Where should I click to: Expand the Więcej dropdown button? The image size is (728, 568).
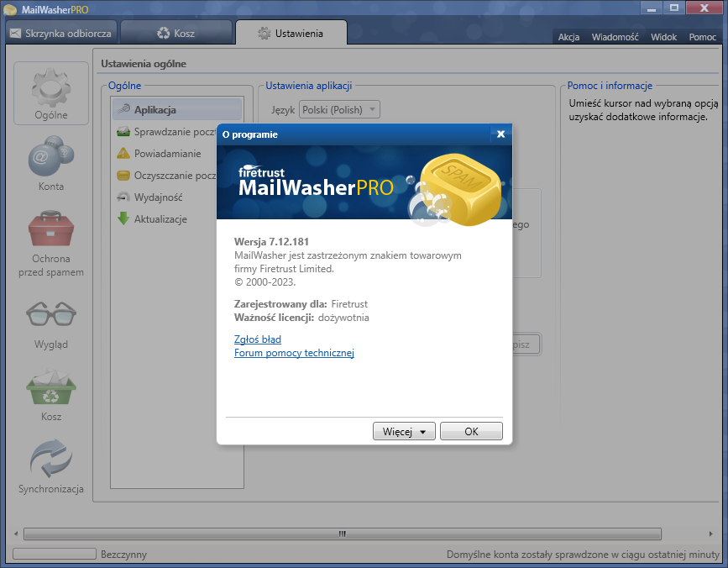(404, 431)
